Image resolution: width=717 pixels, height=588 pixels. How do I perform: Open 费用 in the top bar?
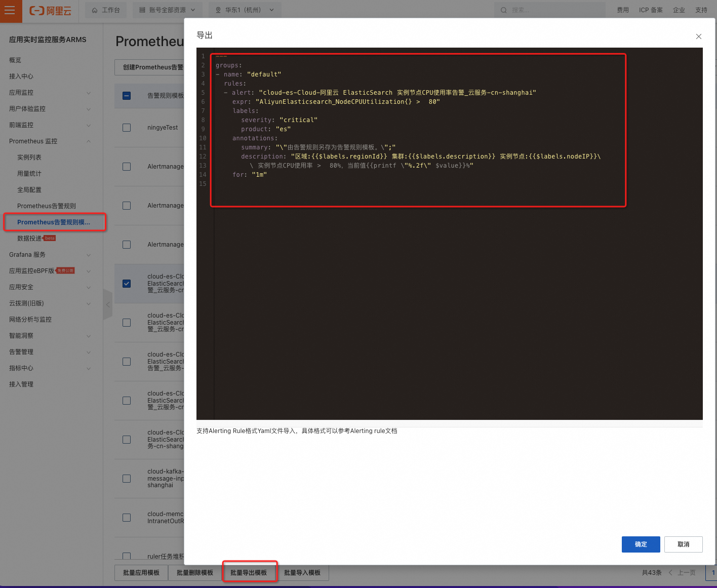click(x=623, y=10)
